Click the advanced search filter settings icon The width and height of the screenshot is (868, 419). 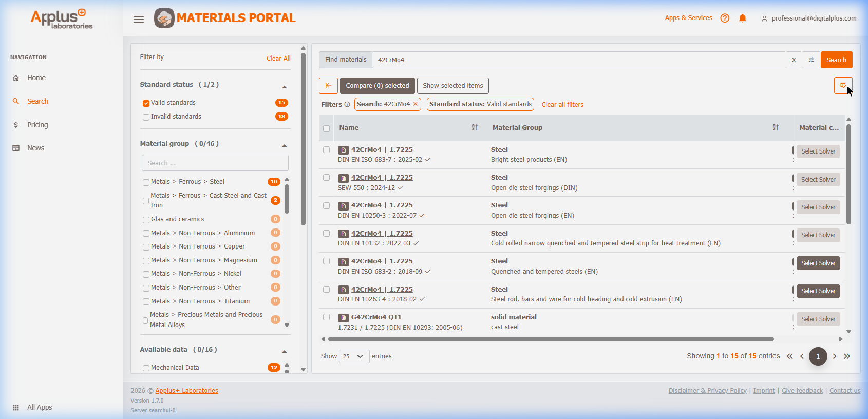click(811, 60)
